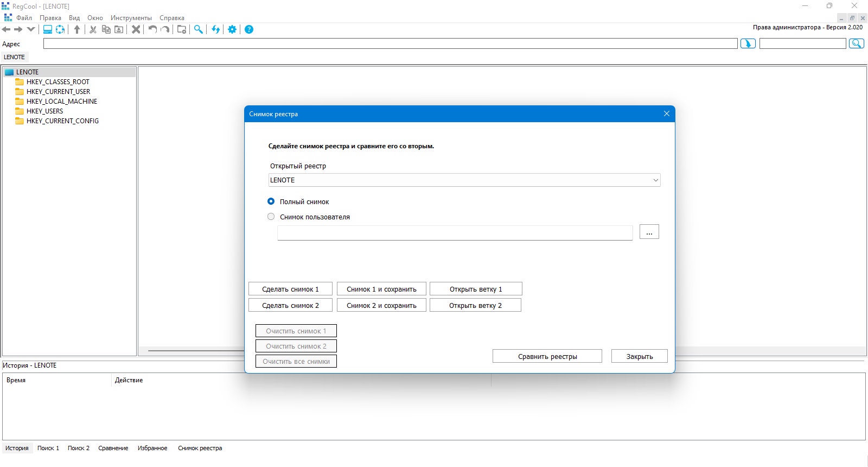Click the new key folder-plus icon
The height and width of the screenshot is (467, 868).
pos(182,29)
